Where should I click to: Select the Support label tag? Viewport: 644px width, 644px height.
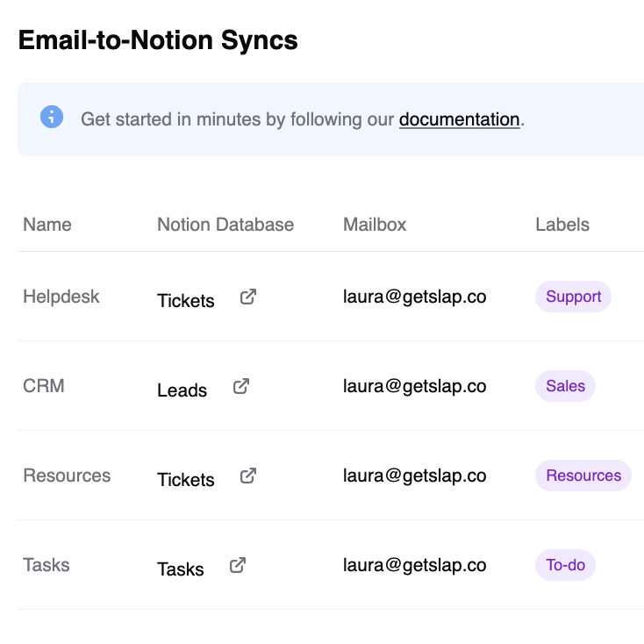coord(573,297)
